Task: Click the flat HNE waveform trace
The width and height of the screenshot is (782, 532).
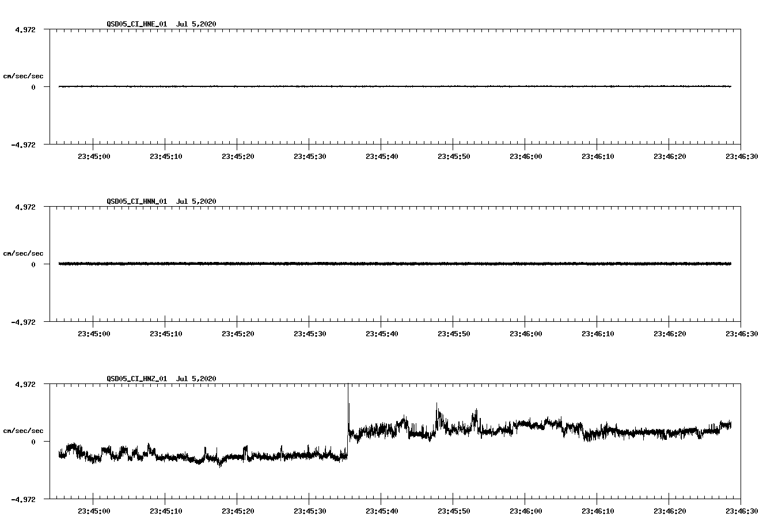Action: (395, 86)
